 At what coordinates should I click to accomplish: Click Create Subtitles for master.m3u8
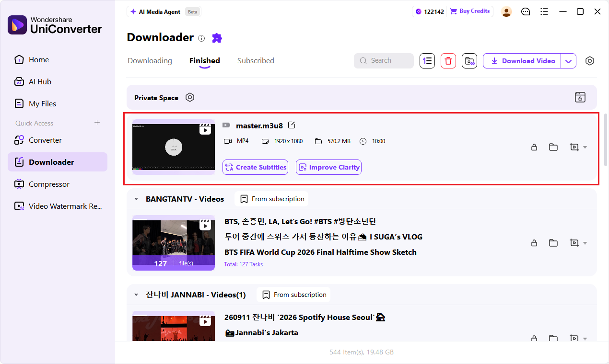(x=255, y=167)
